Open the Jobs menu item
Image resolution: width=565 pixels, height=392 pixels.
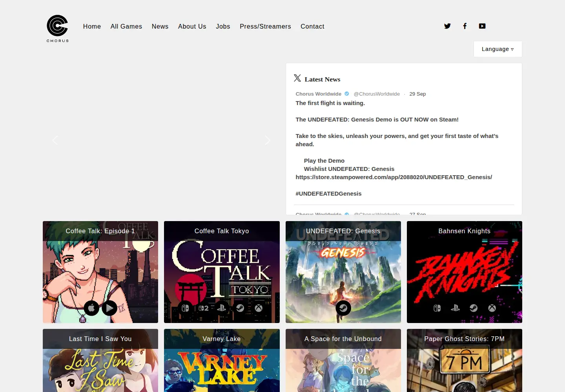(x=223, y=26)
